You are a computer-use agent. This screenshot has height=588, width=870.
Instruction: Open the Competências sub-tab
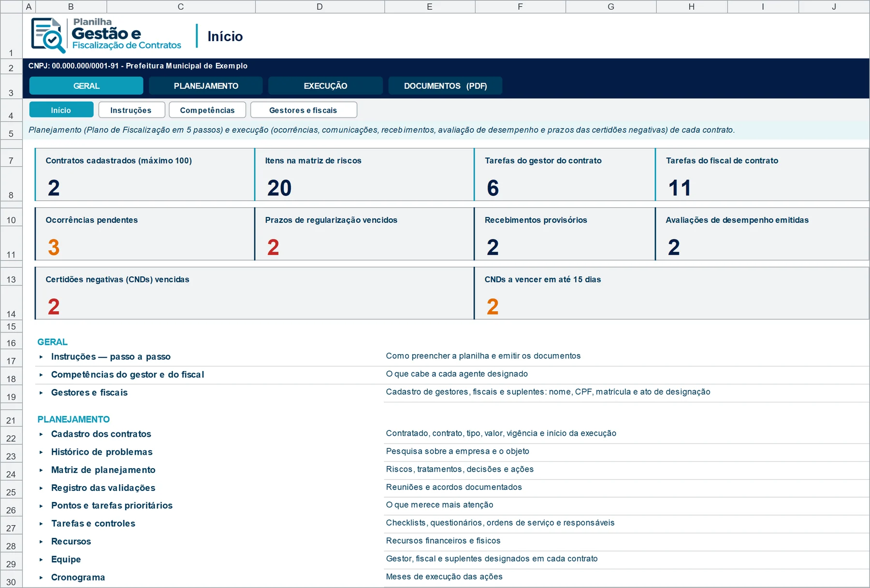coord(207,110)
